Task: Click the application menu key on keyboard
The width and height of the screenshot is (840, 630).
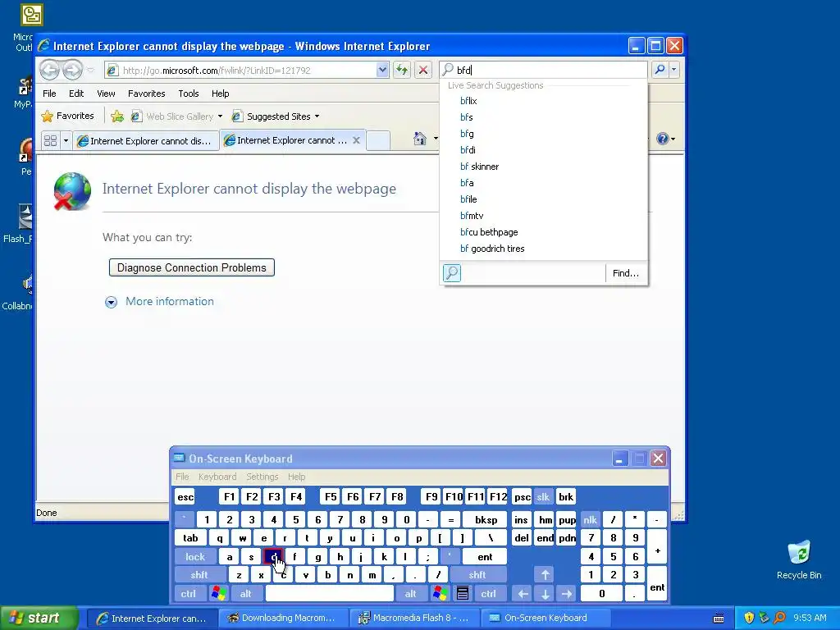Action: pyautogui.click(x=463, y=594)
